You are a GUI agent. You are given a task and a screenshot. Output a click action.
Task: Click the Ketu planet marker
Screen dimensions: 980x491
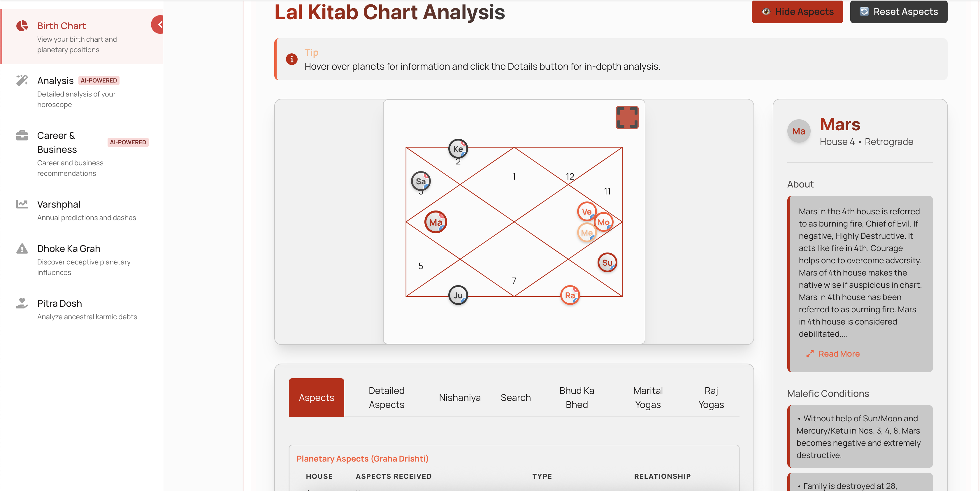458,148
